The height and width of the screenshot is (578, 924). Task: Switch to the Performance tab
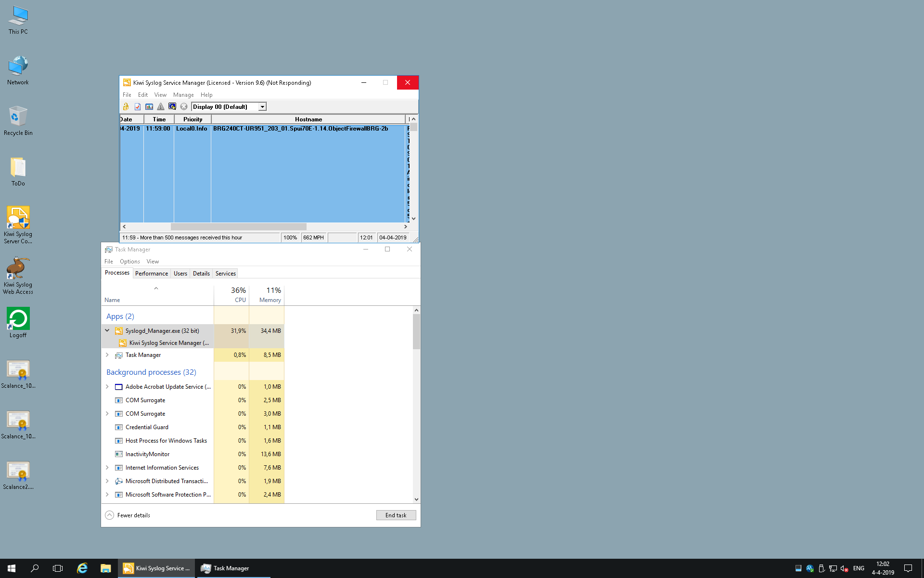[152, 274]
